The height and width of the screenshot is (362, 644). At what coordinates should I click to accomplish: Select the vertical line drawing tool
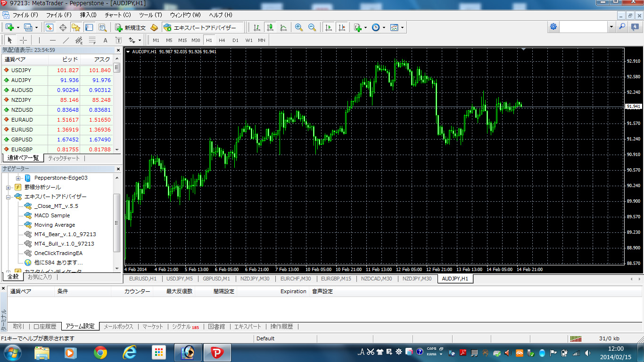click(39, 40)
